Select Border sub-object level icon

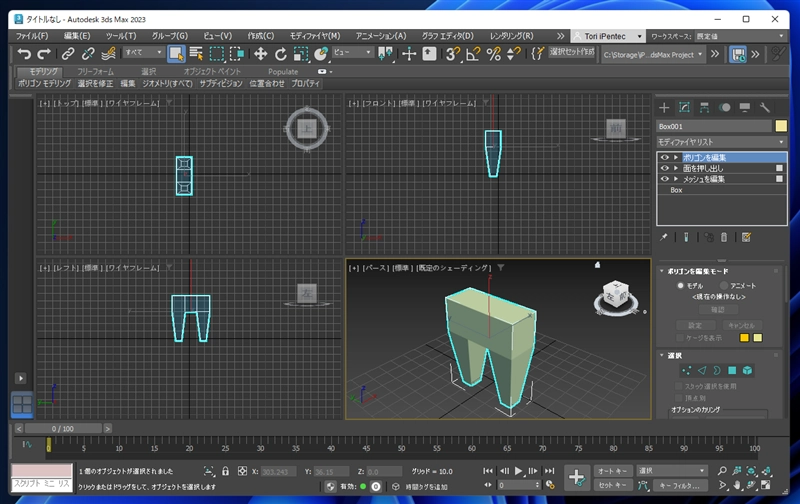point(717,370)
